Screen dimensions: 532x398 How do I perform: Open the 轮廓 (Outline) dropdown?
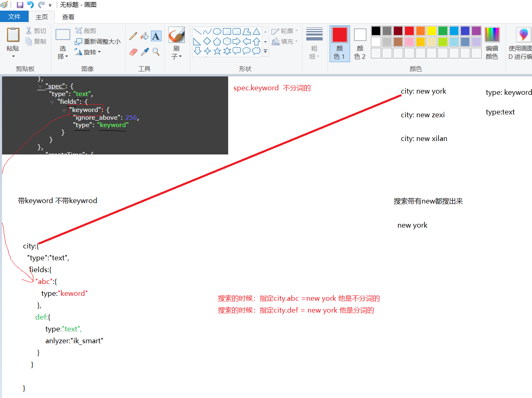[x=285, y=31]
